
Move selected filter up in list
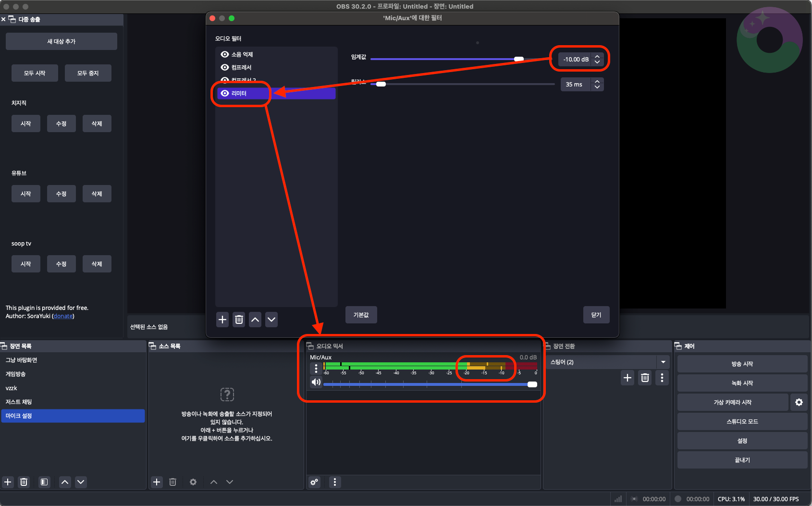point(255,320)
